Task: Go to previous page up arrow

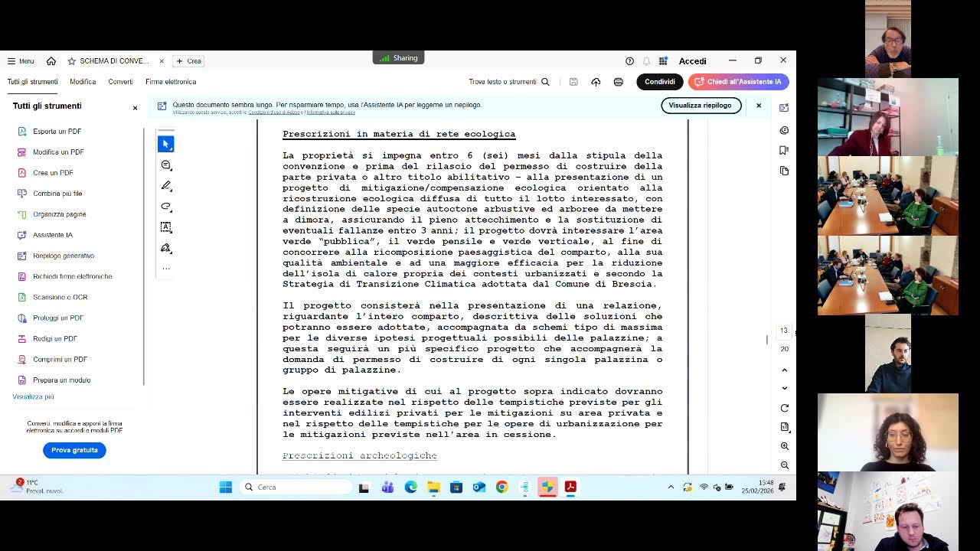Action: click(x=784, y=370)
